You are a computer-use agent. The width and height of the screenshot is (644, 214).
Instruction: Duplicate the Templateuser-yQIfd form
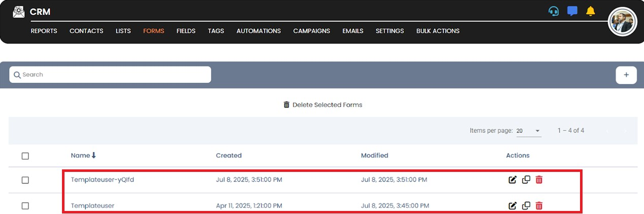point(526,180)
